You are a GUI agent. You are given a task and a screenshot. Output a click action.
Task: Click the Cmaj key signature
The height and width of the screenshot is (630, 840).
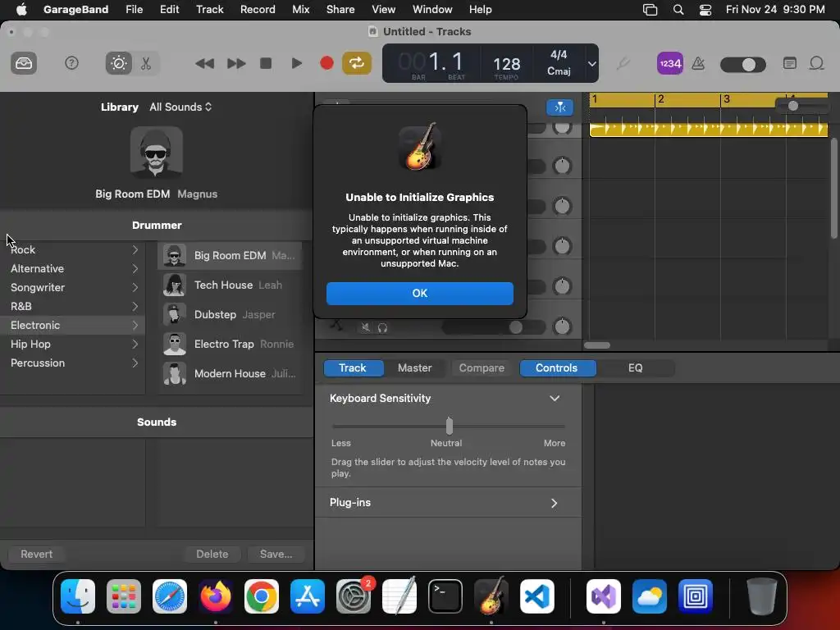(x=559, y=71)
